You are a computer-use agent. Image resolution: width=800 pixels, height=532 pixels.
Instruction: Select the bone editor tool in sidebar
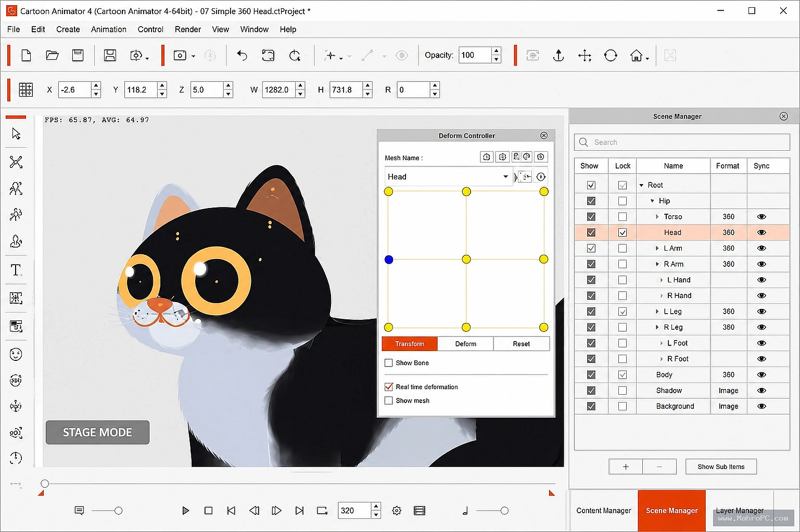(x=16, y=162)
